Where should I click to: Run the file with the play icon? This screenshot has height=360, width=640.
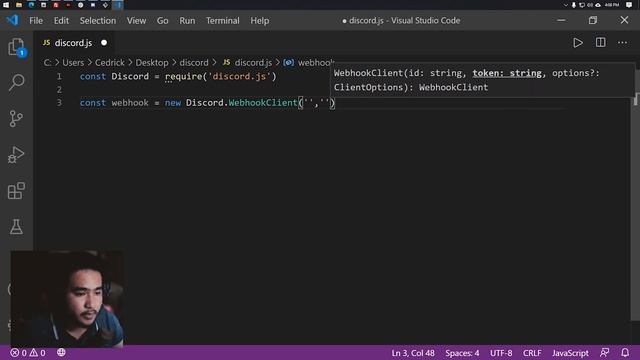(x=578, y=43)
